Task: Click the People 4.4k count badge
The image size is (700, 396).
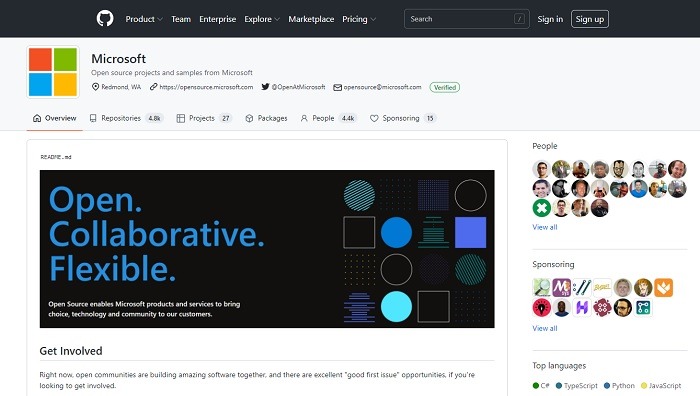Action: click(348, 118)
